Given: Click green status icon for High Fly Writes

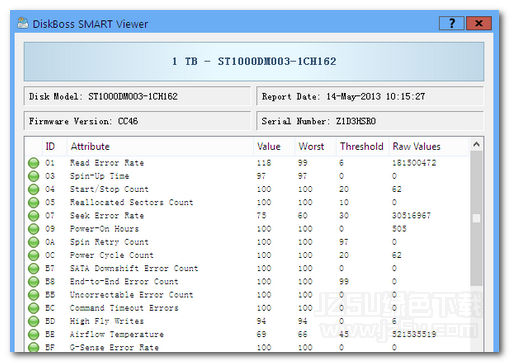Looking at the screenshot, I should [x=33, y=321].
